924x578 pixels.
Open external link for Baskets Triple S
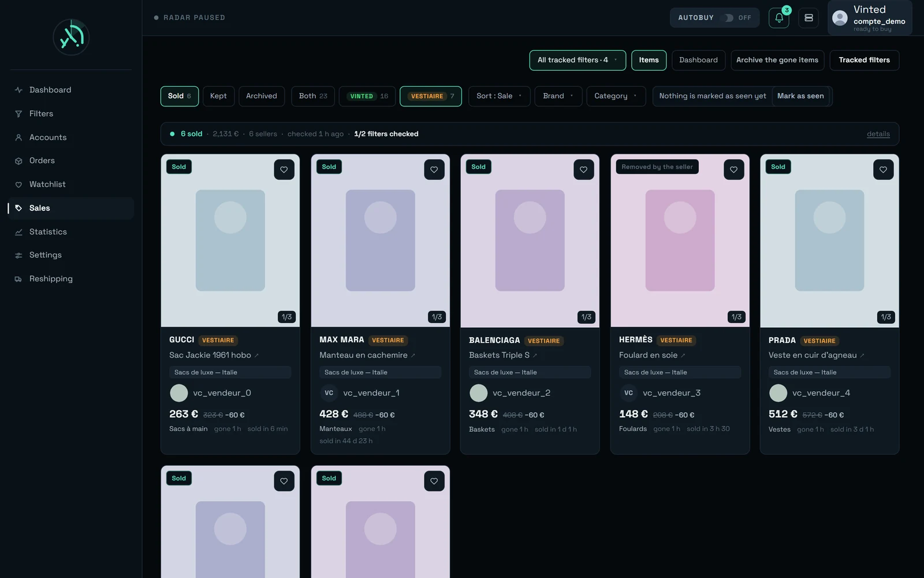point(535,355)
